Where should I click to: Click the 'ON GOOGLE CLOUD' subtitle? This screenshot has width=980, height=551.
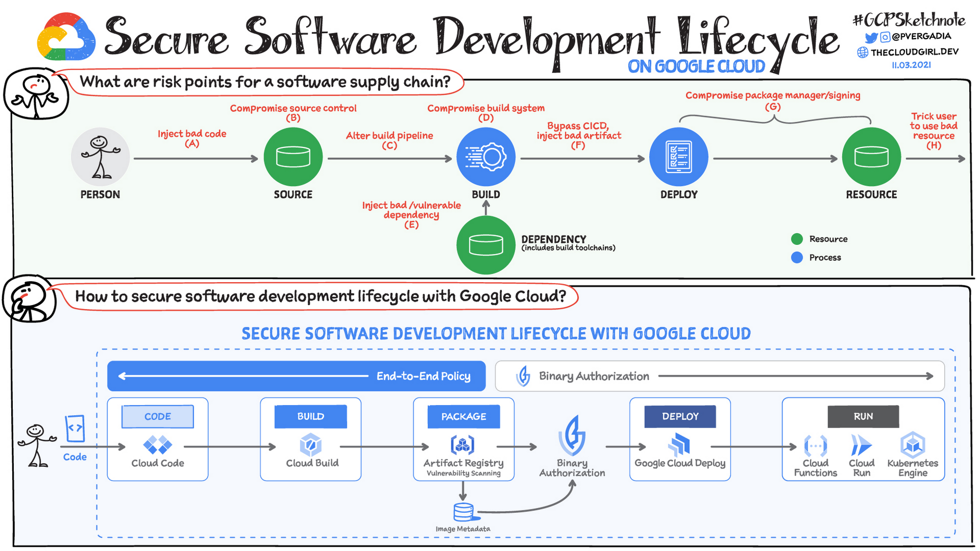[x=696, y=67]
